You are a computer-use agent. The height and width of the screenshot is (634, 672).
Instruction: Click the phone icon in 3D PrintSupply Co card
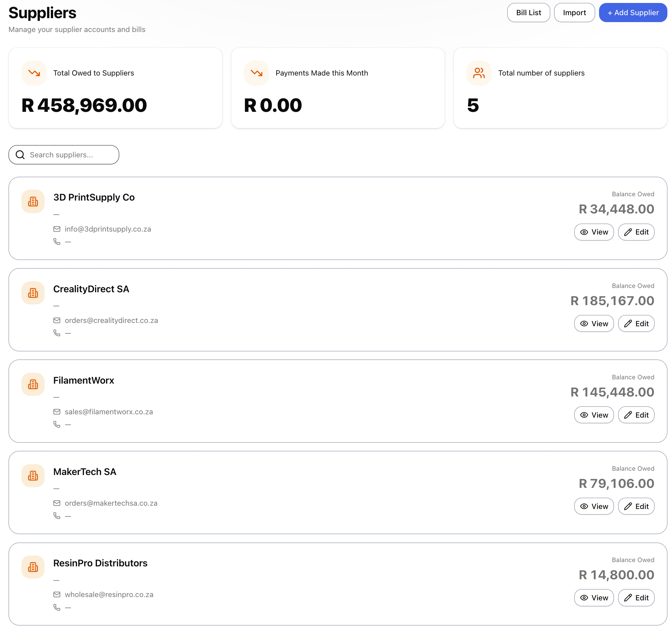point(57,242)
